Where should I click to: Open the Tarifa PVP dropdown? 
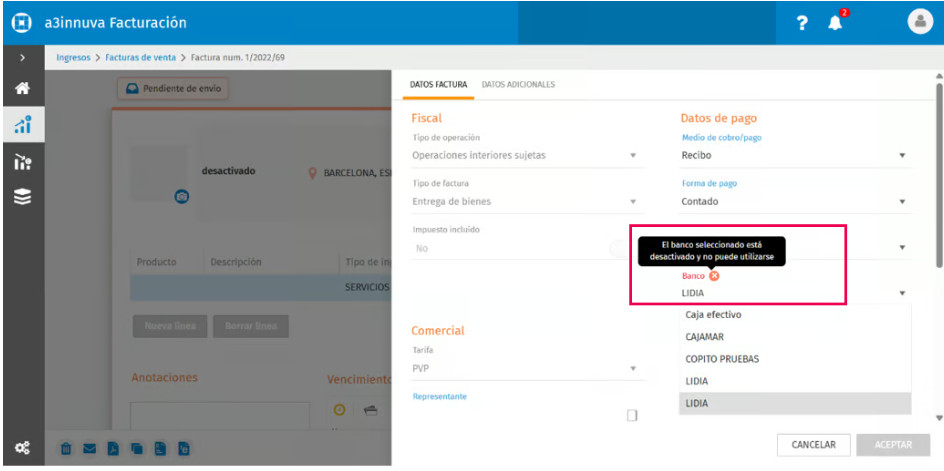pos(528,368)
